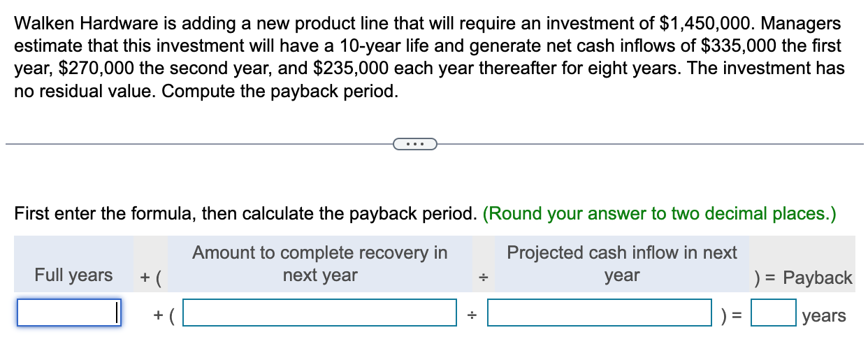
Task: Click the years label after answer box
Action: [824, 315]
